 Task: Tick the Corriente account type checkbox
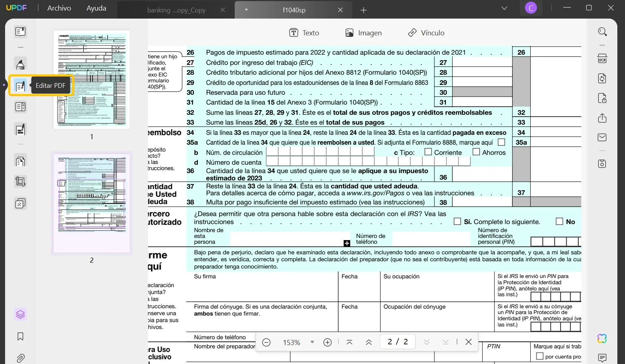pos(428,152)
